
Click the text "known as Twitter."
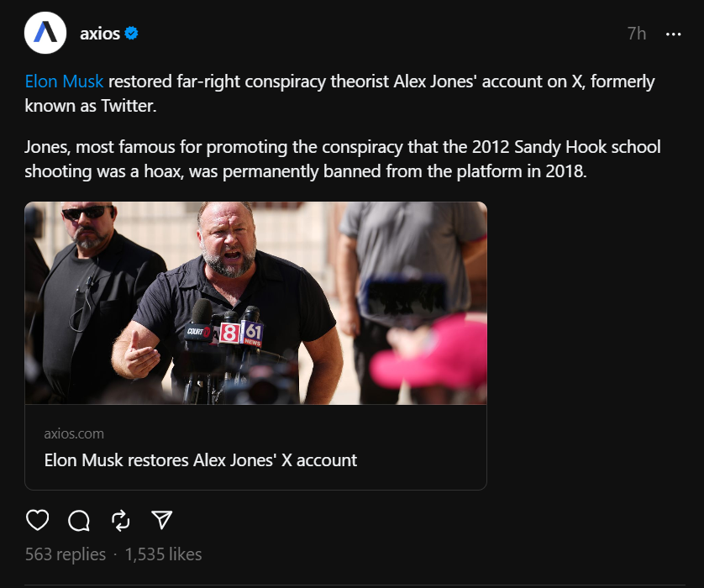coord(91,106)
